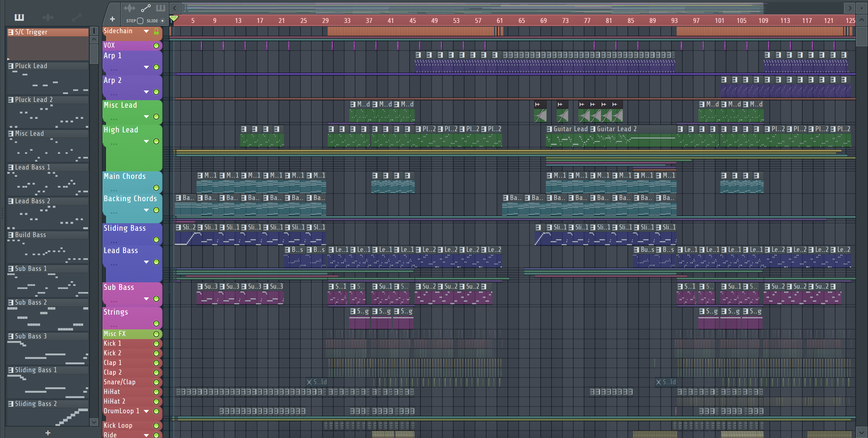Click the Sub Bass 3 pattern icon
868x438 pixels.
(11, 336)
